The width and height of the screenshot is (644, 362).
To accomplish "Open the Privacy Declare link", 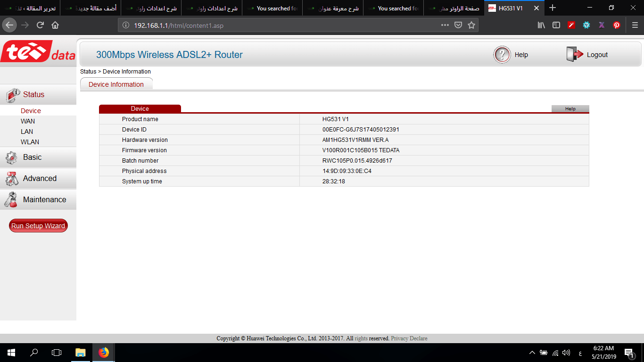I will [409, 338].
